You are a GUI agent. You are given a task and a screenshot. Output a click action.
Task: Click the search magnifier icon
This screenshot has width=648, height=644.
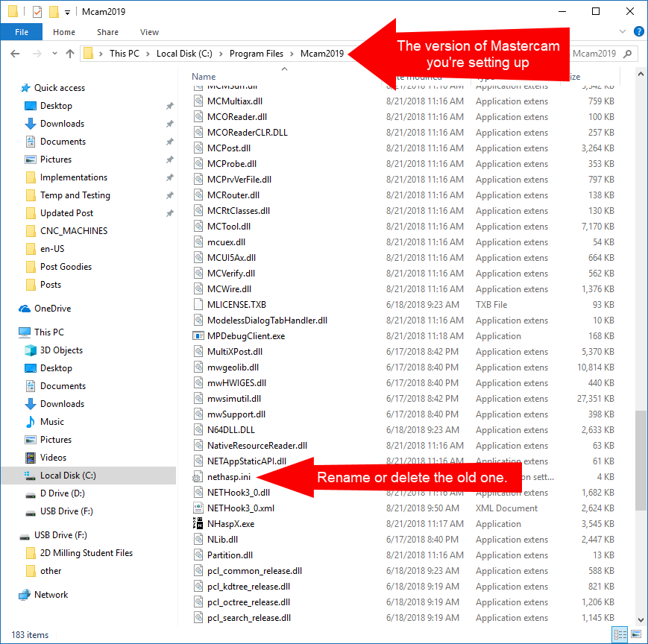point(627,54)
